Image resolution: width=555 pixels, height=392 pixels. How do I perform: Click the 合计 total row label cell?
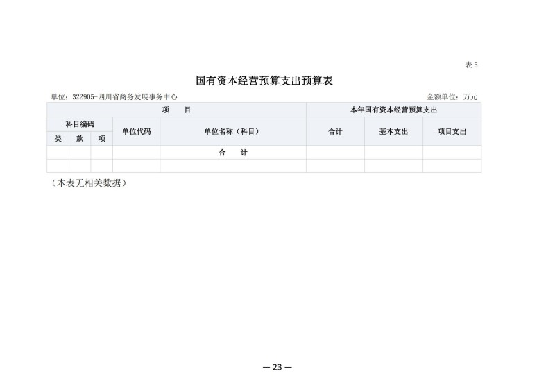232,153
